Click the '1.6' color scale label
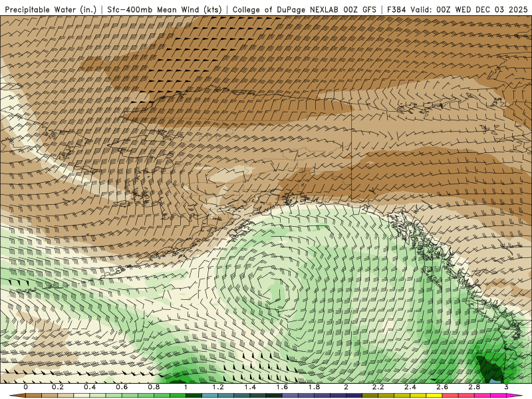This screenshot has height=399, width=532. click(282, 387)
